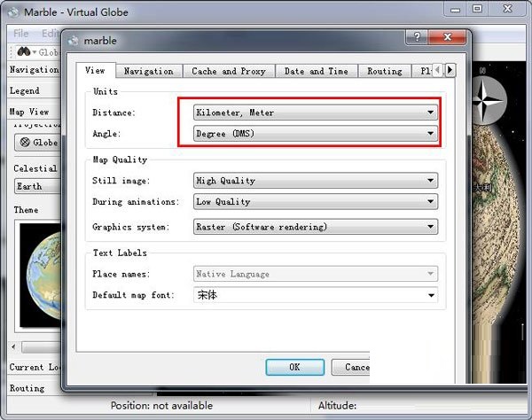Click the compass rose on the map

point(487,100)
